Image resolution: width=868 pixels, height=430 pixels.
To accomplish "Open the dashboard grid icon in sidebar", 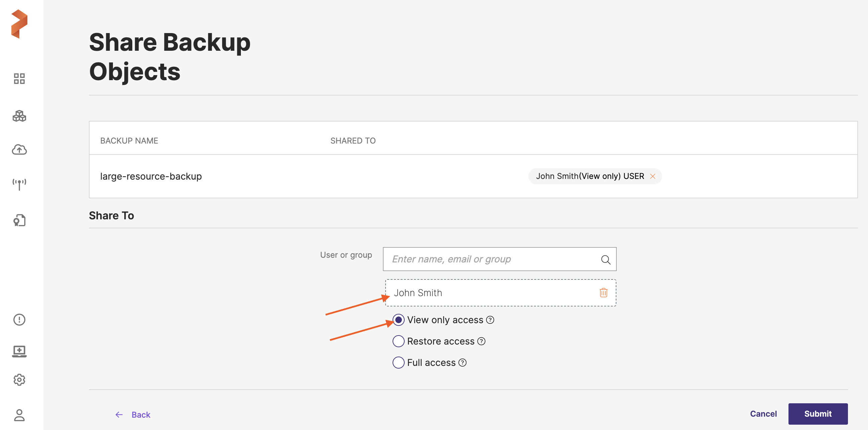I will pyautogui.click(x=19, y=78).
